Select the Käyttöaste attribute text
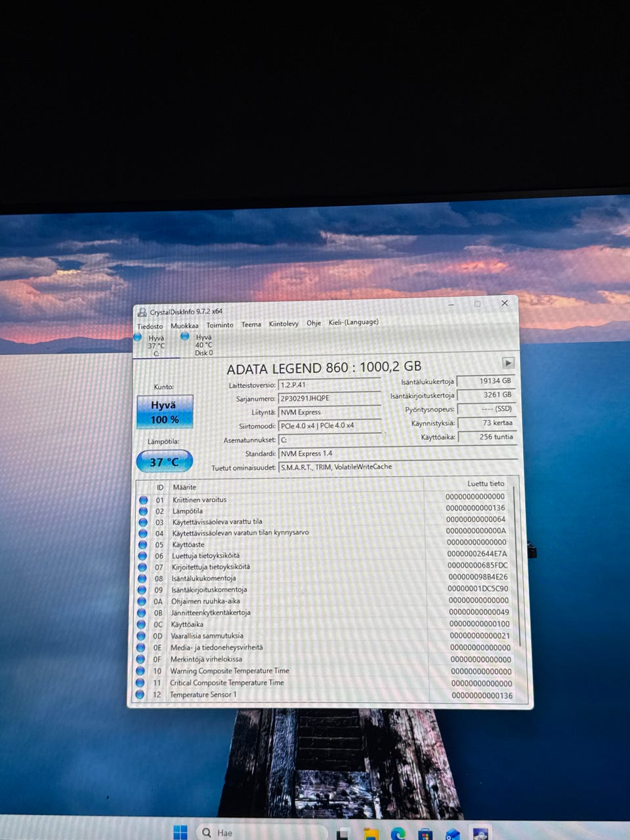 coord(188,545)
